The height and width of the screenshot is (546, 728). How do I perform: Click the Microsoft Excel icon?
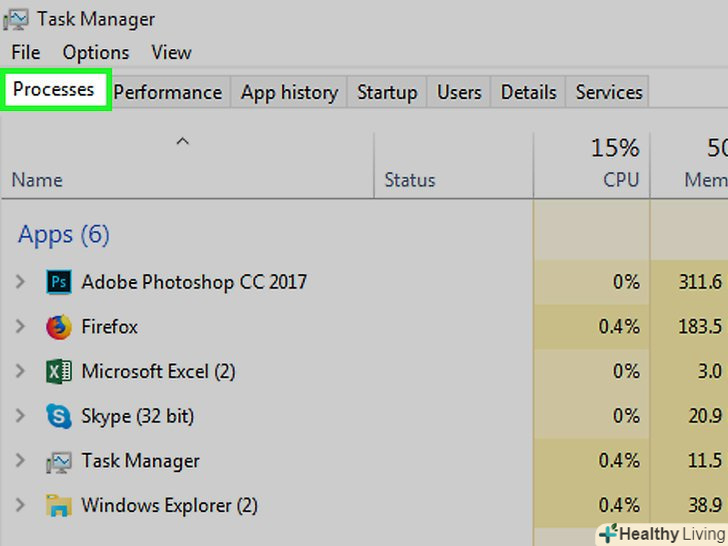[x=59, y=372]
